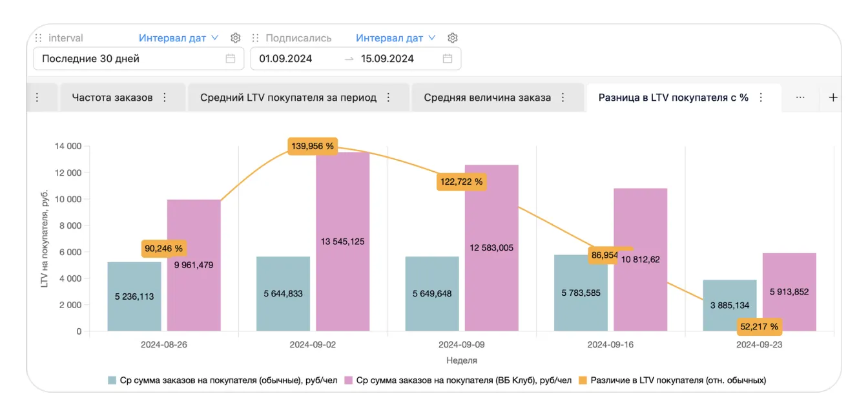Click the drag handle beside the interval label
This screenshot has height=416, width=868.
pyautogui.click(x=39, y=38)
